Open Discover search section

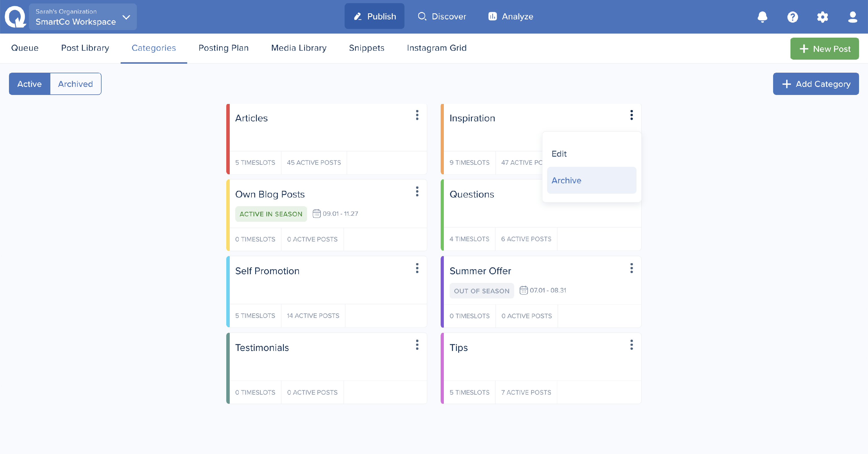pyautogui.click(x=442, y=17)
